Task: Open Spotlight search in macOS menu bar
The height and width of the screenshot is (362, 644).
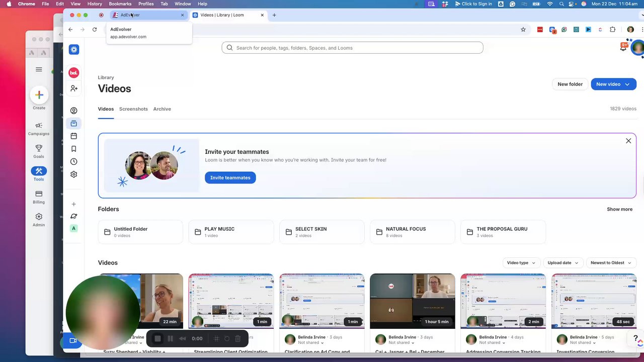Action: tap(561, 4)
